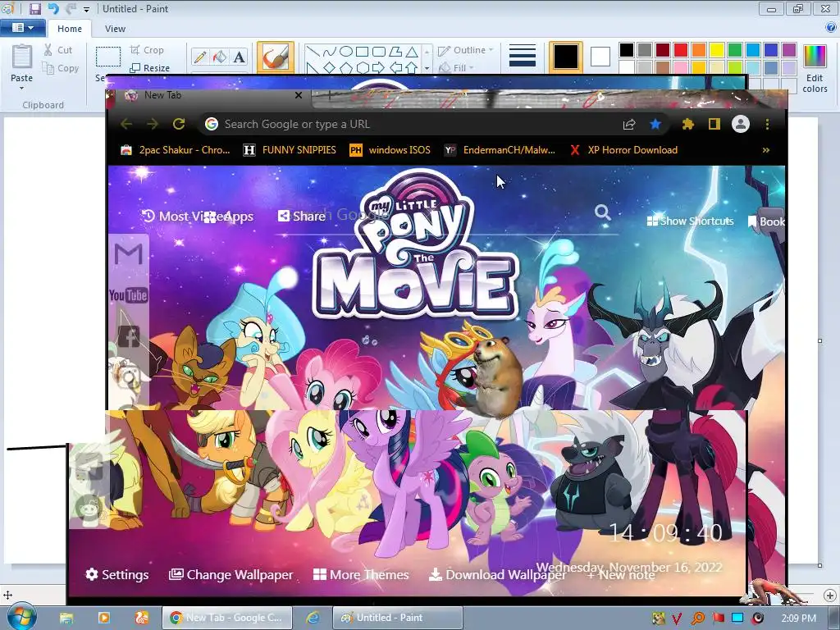Pick the red color swatch
The image size is (840, 630).
click(x=681, y=50)
